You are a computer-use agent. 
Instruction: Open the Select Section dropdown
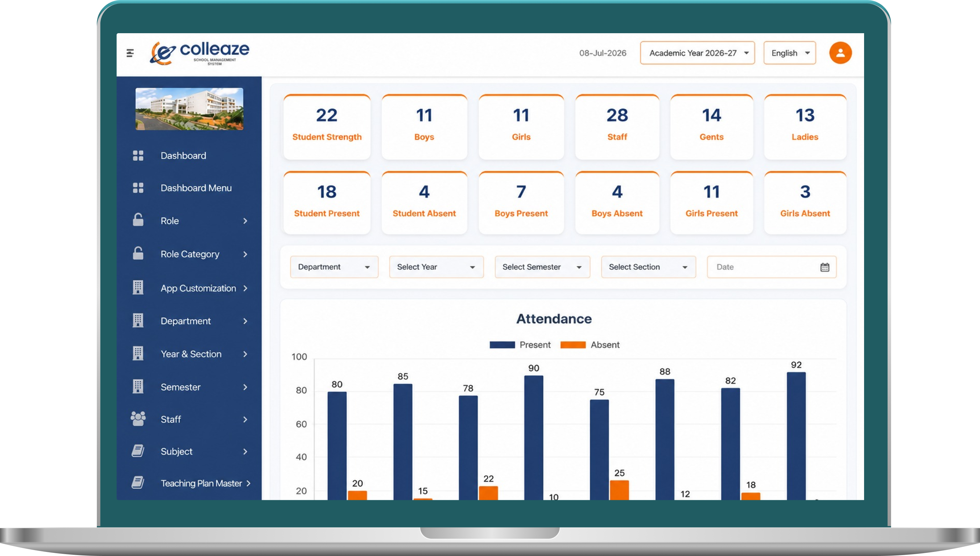649,267
